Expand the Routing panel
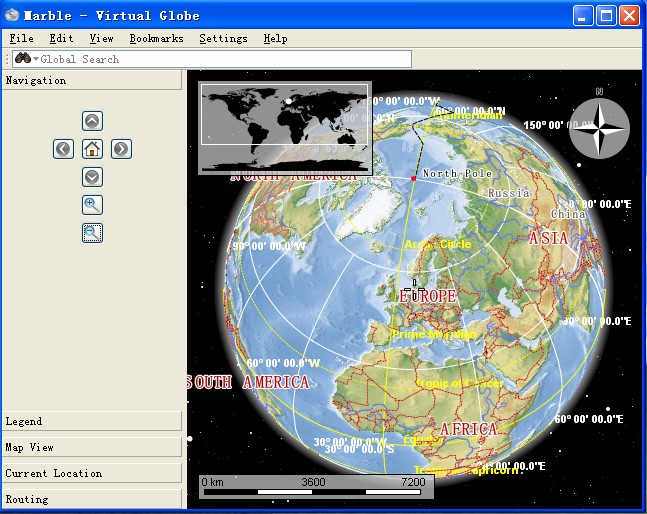647x514 pixels. pyautogui.click(x=92, y=499)
